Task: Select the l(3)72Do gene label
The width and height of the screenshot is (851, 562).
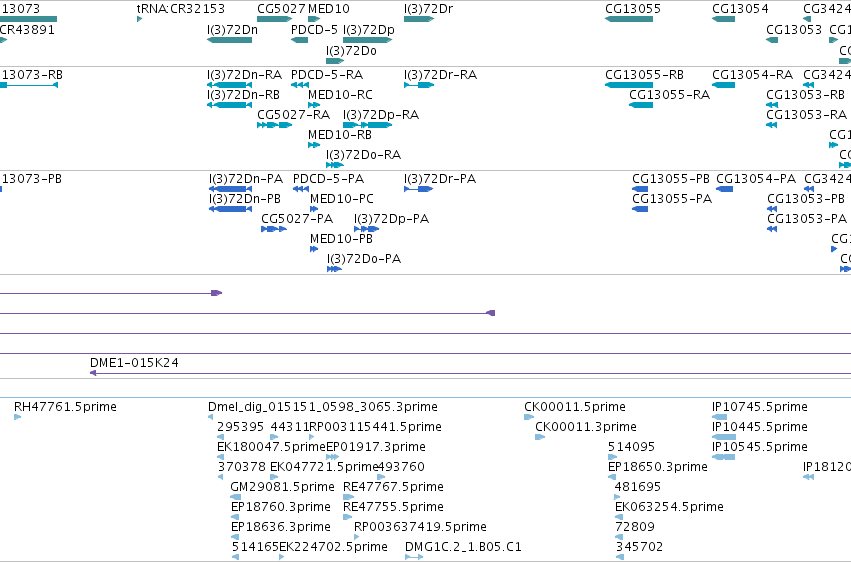Action: [x=351, y=51]
